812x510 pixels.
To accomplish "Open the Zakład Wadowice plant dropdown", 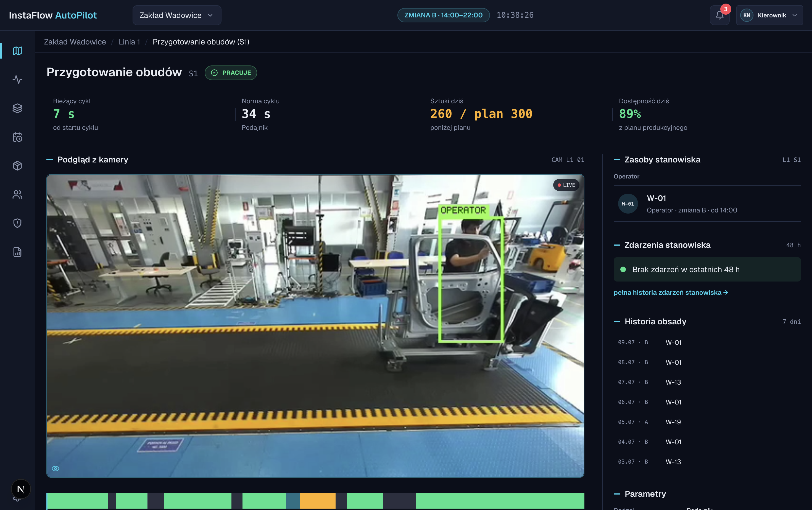I will [177, 15].
